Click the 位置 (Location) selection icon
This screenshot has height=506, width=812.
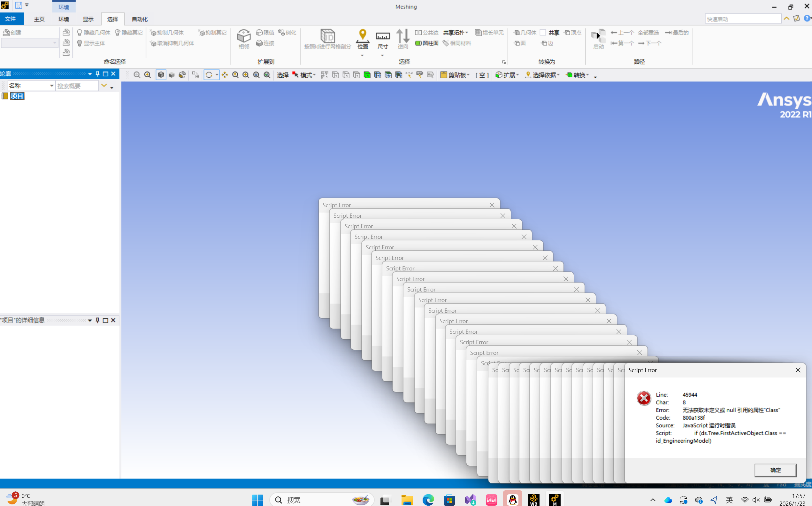pyautogui.click(x=363, y=35)
